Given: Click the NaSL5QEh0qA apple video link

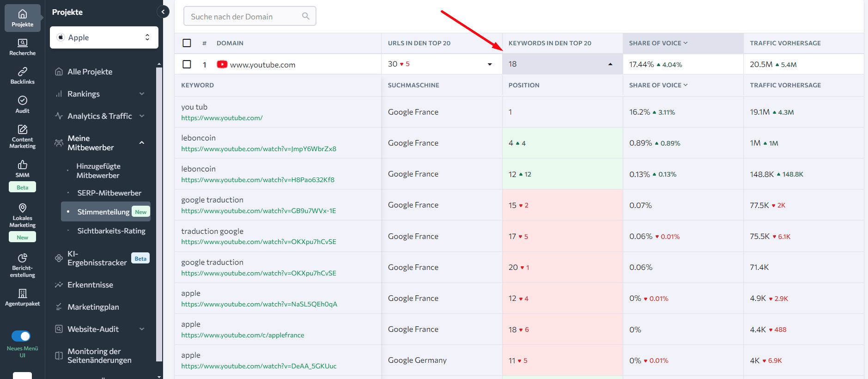Looking at the screenshot, I should [x=259, y=304].
